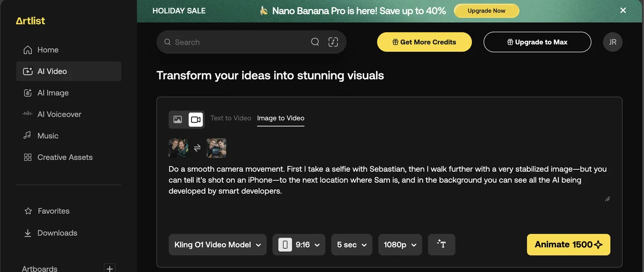The height and width of the screenshot is (272, 644).
Task: Open the 1080p resolution dropdown
Action: [x=400, y=244]
